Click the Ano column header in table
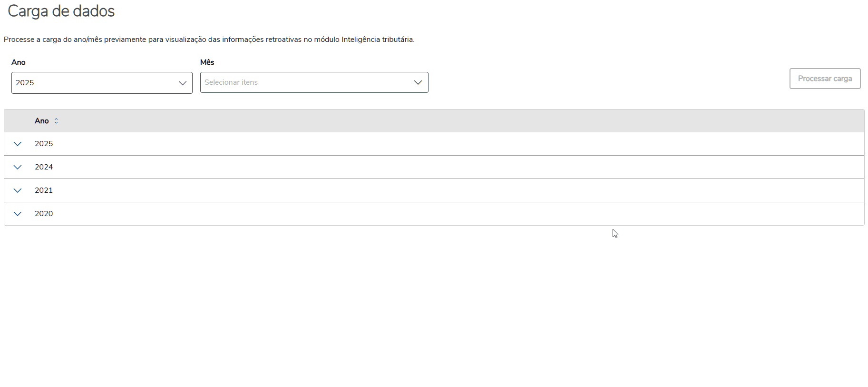Screen dimensions: 868x387 tap(42, 121)
